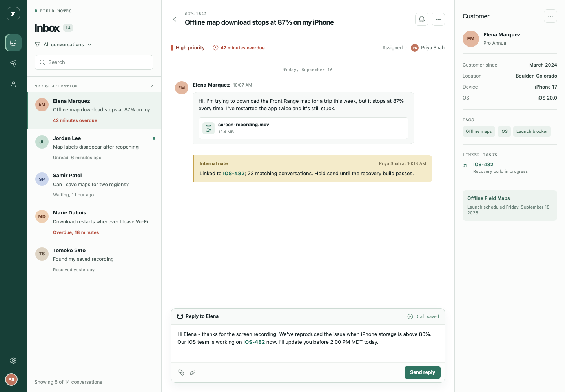Open Marie Dubois conversation
The width and height of the screenshot is (565, 392).
pos(94,222)
